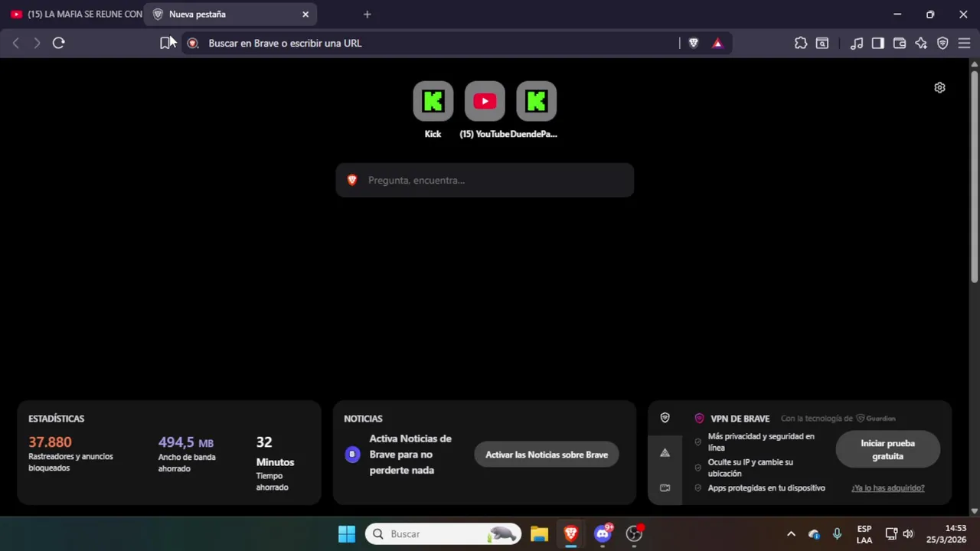The width and height of the screenshot is (980, 551).
Task: Click the 'Oculte su IP y cambie su ubicación' line
Action: [x=750, y=468]
